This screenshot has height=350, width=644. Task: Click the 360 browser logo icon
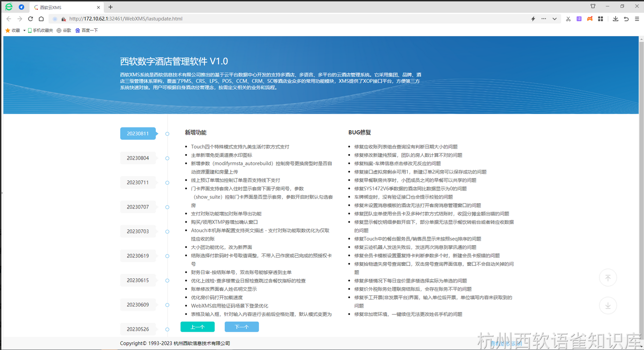9,7
